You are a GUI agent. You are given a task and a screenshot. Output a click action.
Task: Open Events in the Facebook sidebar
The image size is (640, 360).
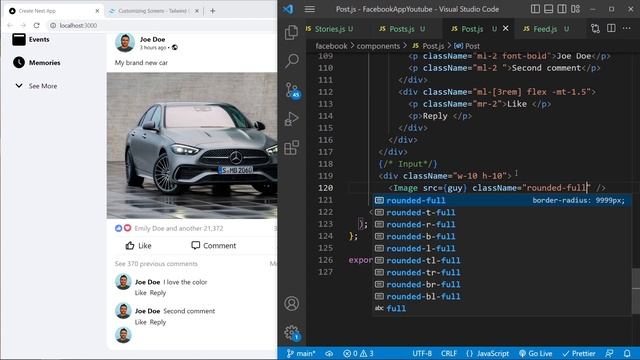tap(31, 40)
